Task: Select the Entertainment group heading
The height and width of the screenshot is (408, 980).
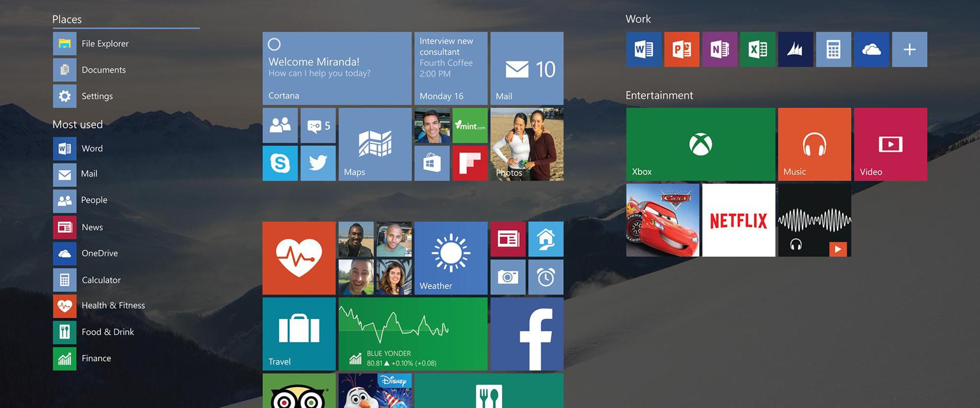Action: coord(659,95)
